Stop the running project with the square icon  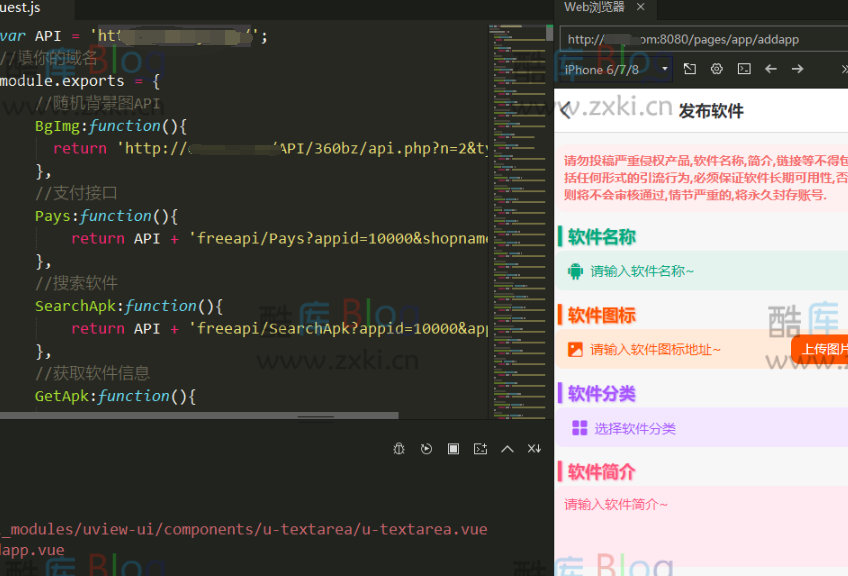pos(453,448)
